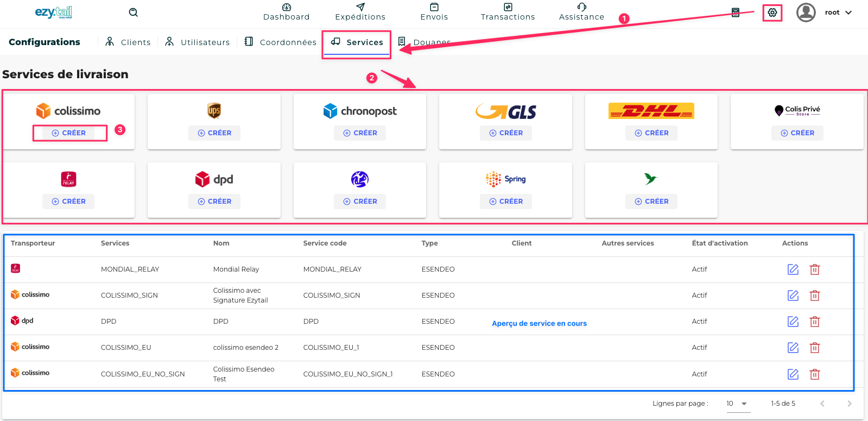Create a dpd service
Image resolution: width=868 pixels, height=421 pixels.
[x=214, y=202]
